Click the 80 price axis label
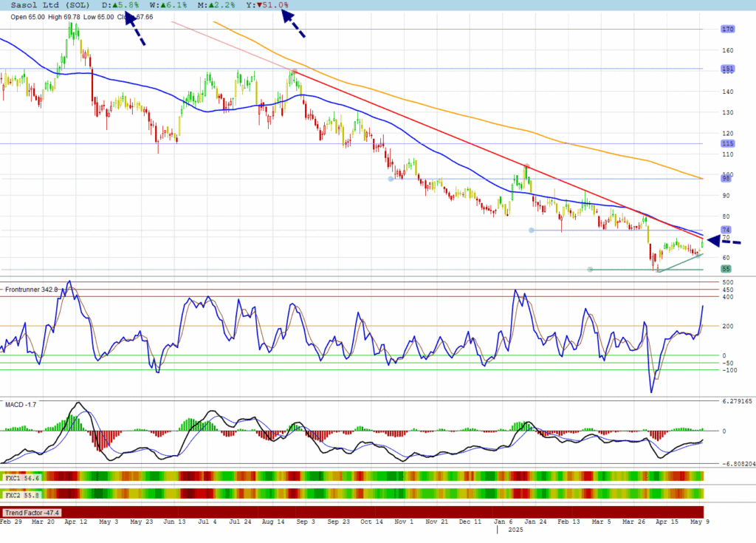This screenshot has height=543, width=756. (x=726, y=216)
